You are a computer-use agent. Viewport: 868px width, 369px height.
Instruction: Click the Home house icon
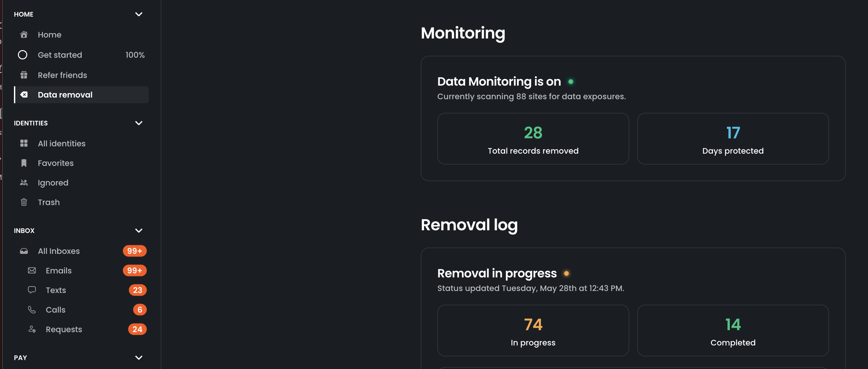tap(24, 34)
